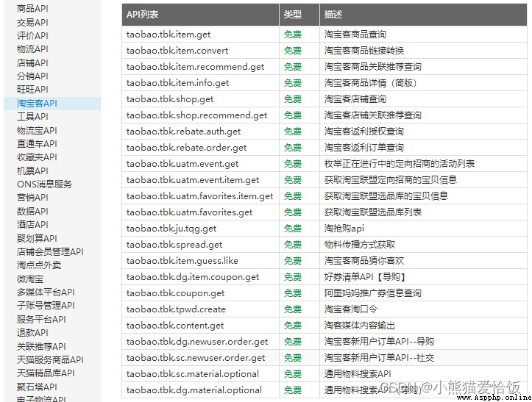This screenshot has height=402, width=532.
Task: Open taobao.tbk.uatm.event.item.get API
Action: coord(192,180)
